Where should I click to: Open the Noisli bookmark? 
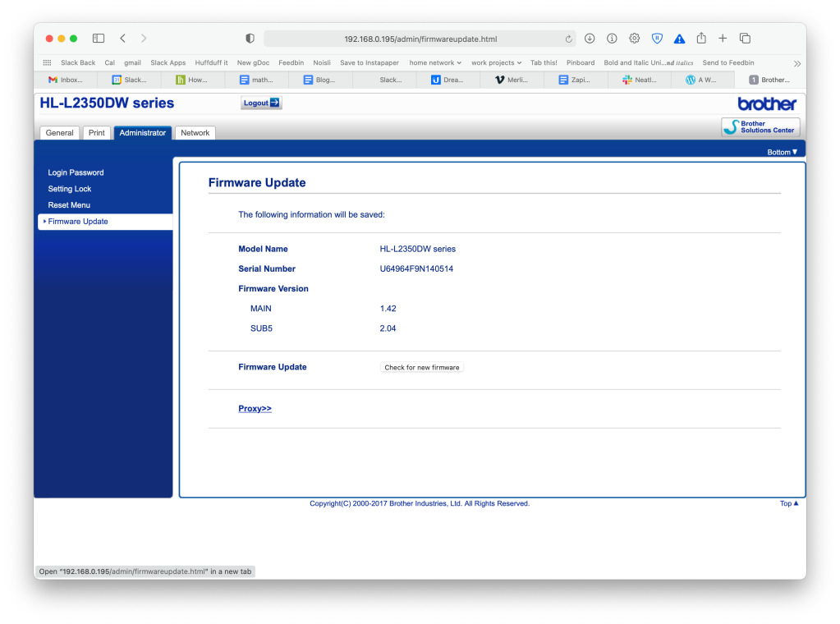[x=321, y=62]
